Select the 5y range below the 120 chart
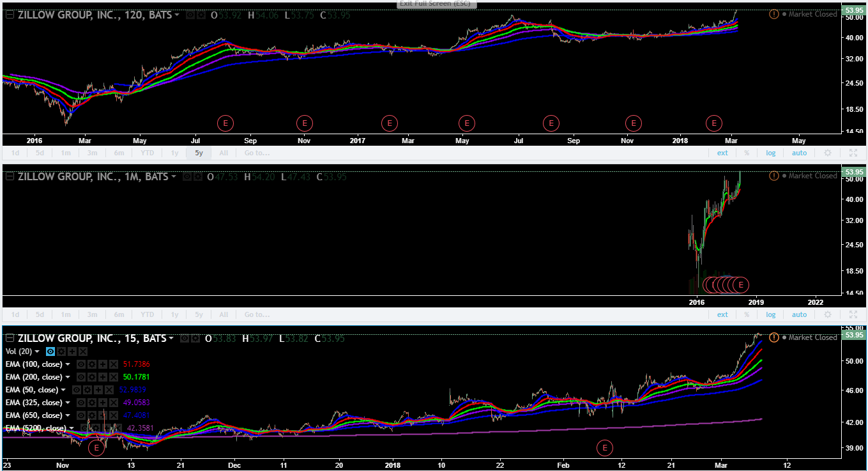Viewport: 868px width, 471px height. click(x=199, y=153)
